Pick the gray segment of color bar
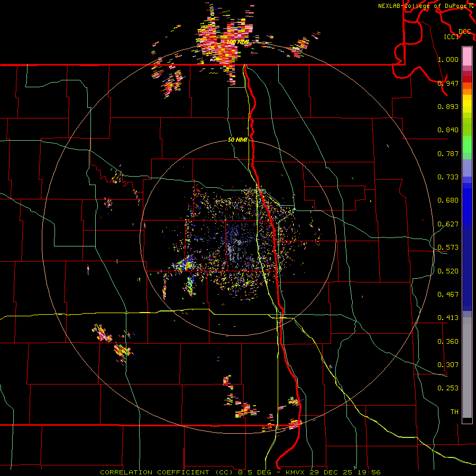Screen dimensions: 476x476 point(467,368)
